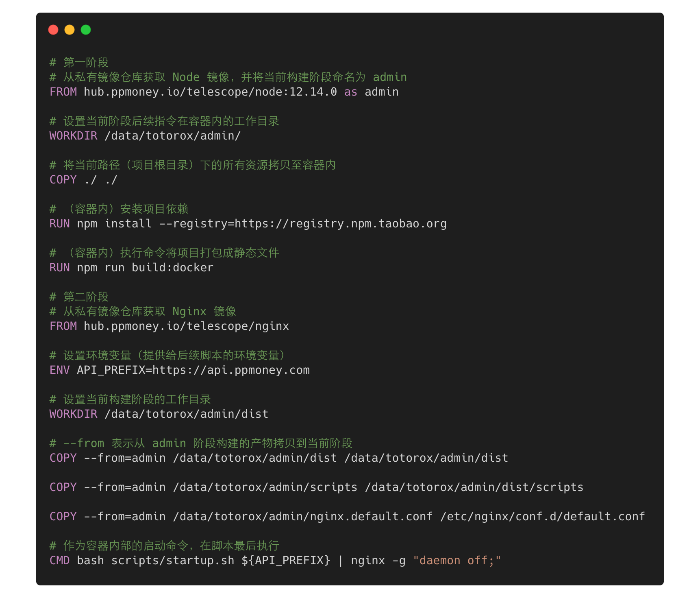The image size is (700, 598).
Task: Click the WORKDIR /data/totorox/admin/ line
Action: click(144, 135)
